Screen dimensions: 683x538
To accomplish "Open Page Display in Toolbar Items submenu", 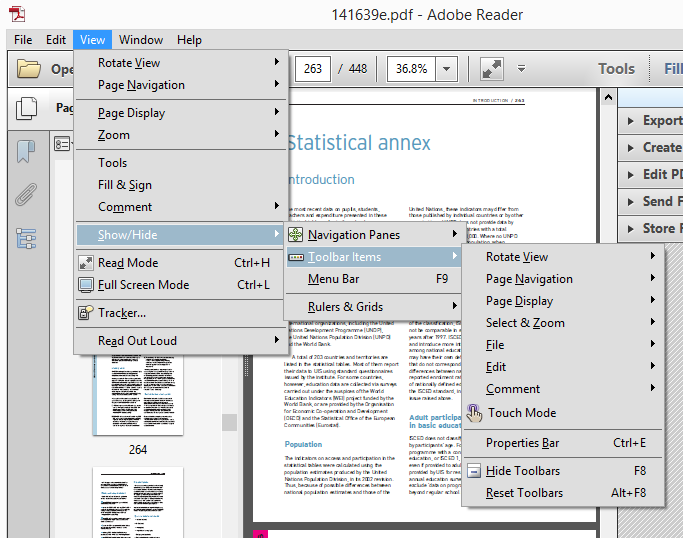I will 563,301.
